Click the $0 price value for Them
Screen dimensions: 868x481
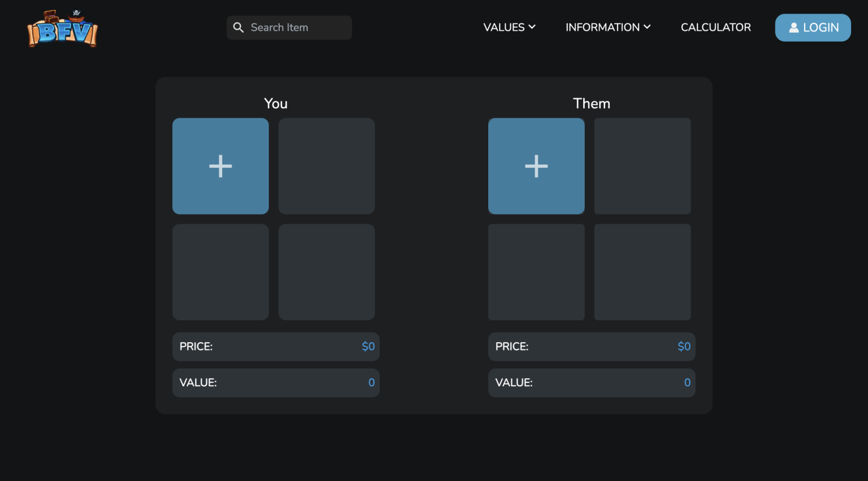684,346
